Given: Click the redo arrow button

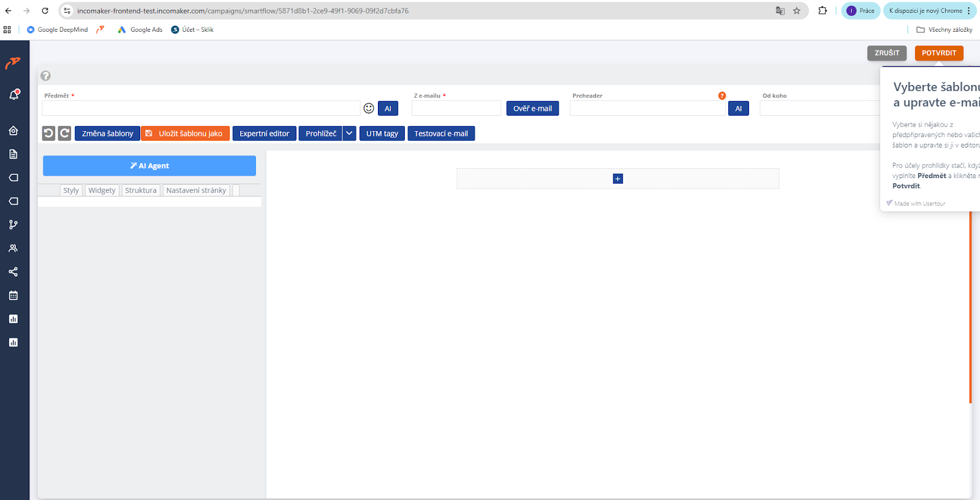Looking at the screenshot, I should pyautogui.click(x=64, y=133).
